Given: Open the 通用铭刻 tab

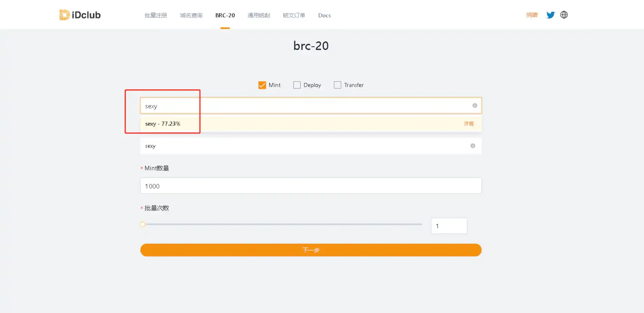Looking at the screenshot, I should coord(259,15).
